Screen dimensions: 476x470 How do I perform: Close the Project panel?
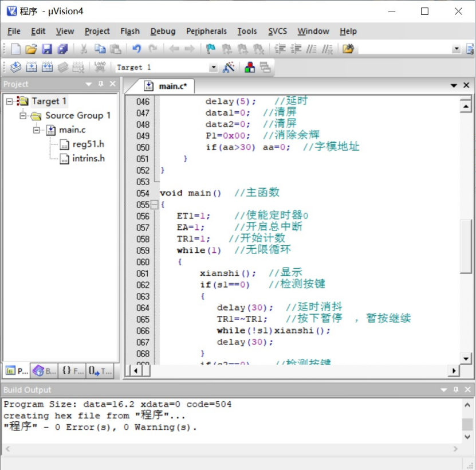(113, 84)
